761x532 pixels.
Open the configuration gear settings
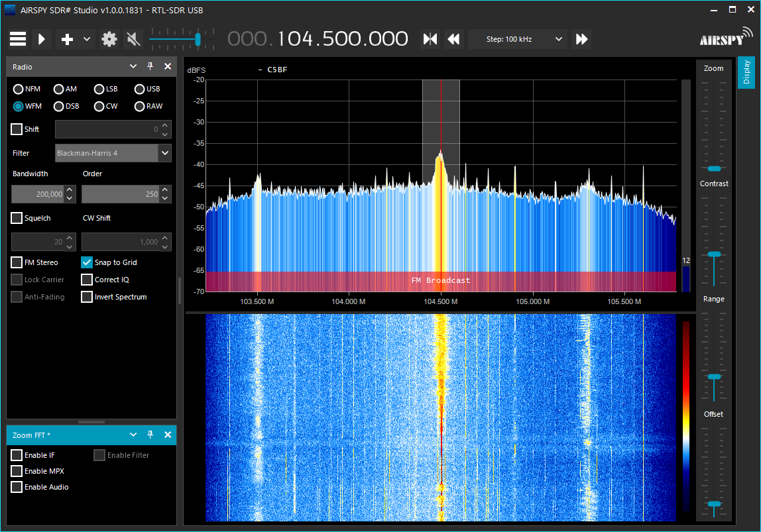point(109,39)
